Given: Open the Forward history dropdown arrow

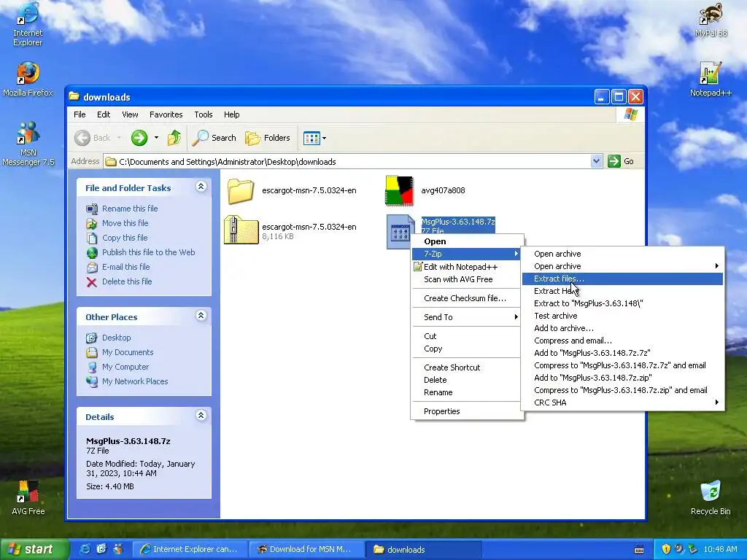Looking at the screenshot, I should [156, 138].
